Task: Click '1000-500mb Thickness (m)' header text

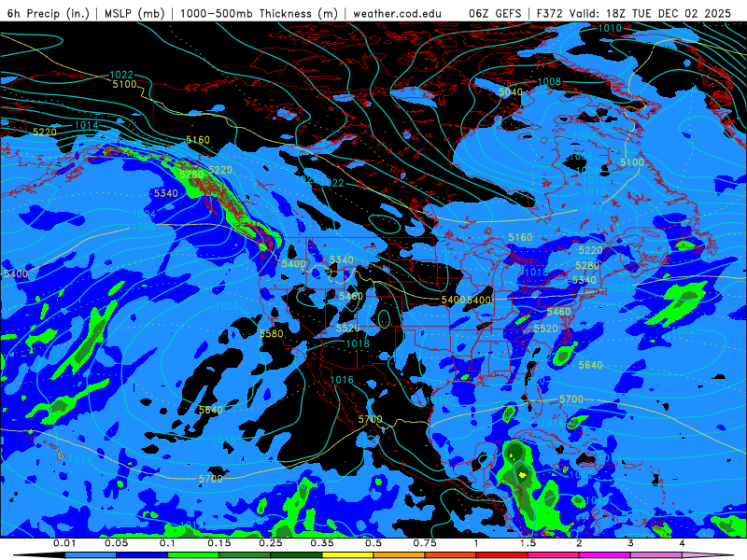Action: point(259,13)
